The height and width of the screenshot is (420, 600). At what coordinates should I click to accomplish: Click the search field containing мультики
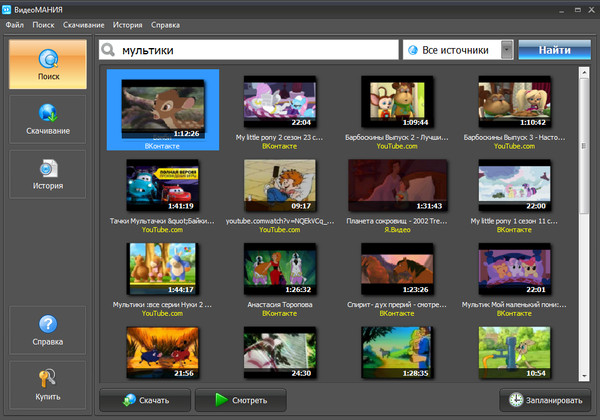[x=249, y=50]
